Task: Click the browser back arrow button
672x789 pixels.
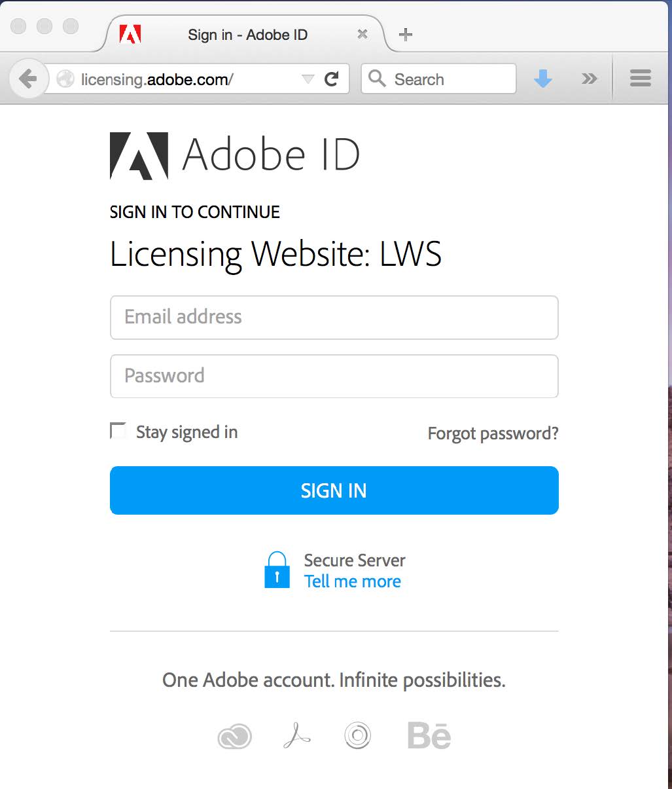Action: point(28,79)
